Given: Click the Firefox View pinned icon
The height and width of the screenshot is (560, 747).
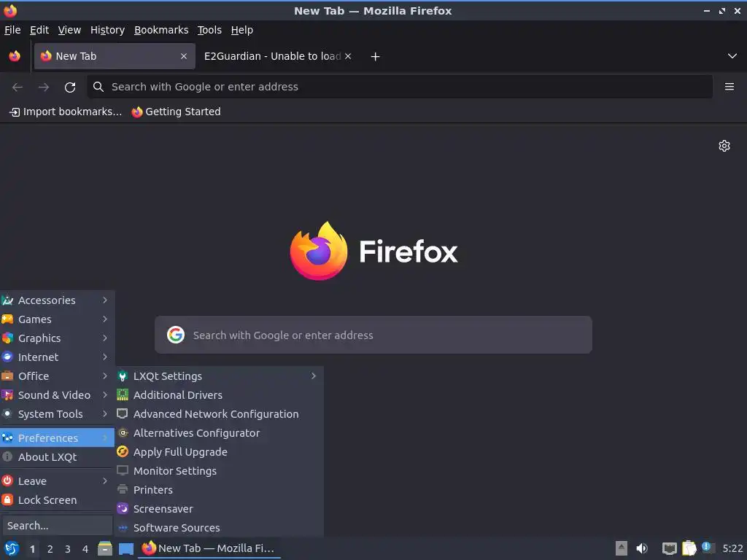Looking at the screenshot, I should coord(15,56).
